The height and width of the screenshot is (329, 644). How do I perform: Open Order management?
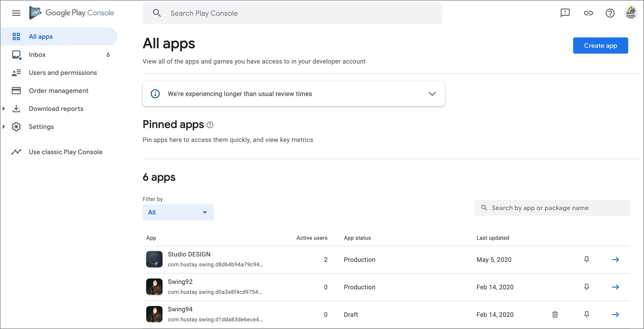59,90
